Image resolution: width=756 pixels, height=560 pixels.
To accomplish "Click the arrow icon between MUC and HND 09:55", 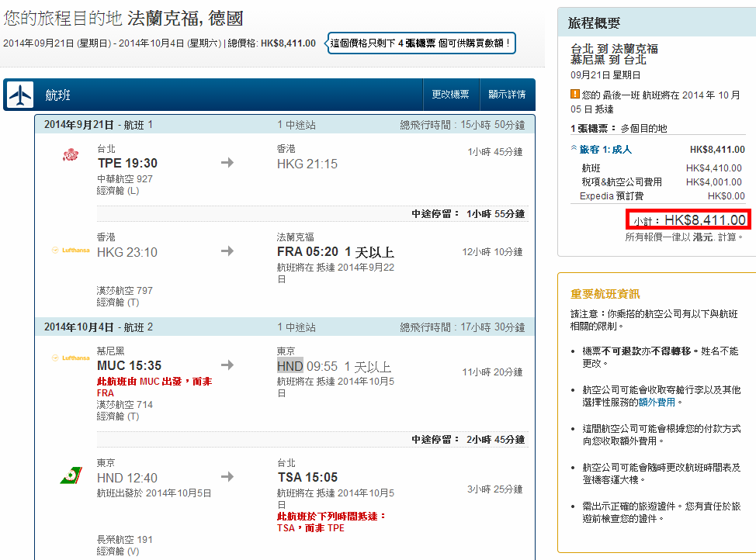I will (227, 365).
